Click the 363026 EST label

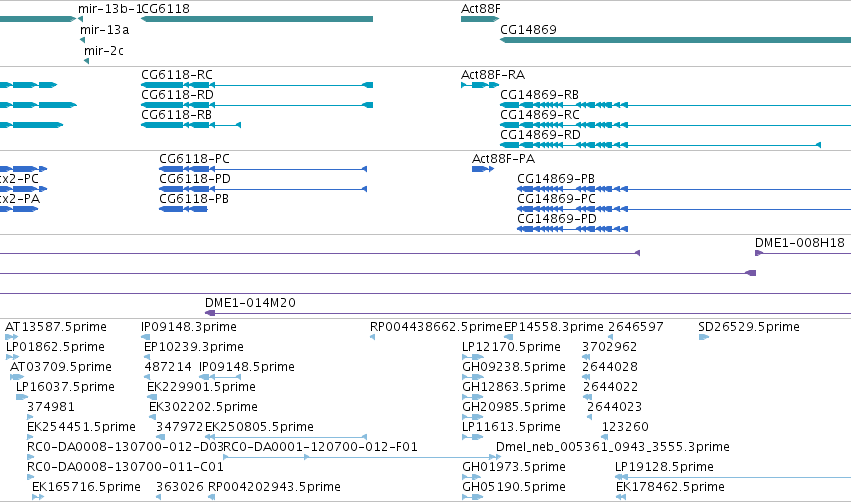[x=180, y=486]
